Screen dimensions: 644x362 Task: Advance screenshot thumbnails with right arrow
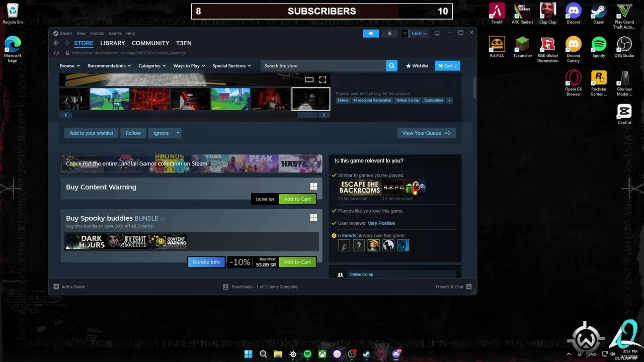(x=324, y=115)
